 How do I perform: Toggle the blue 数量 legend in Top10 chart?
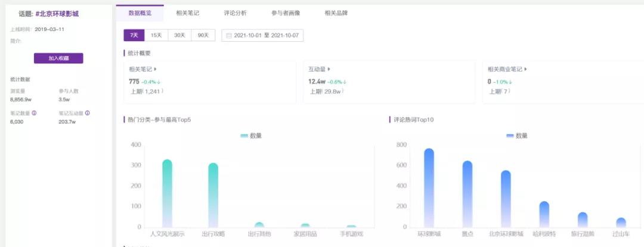(x=516, y=135)
